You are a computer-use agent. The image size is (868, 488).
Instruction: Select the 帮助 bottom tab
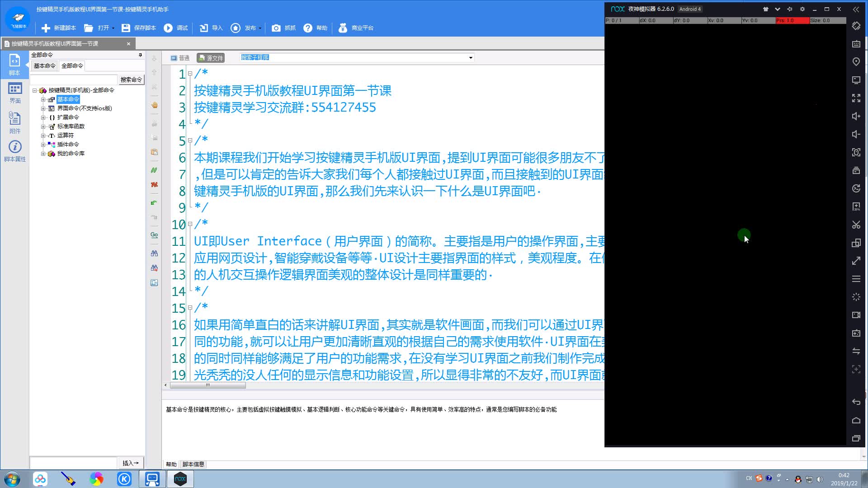click(171, 464)
